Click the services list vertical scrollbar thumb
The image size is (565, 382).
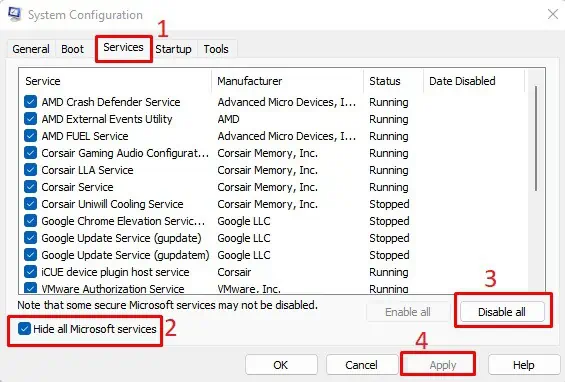(536, 138)
